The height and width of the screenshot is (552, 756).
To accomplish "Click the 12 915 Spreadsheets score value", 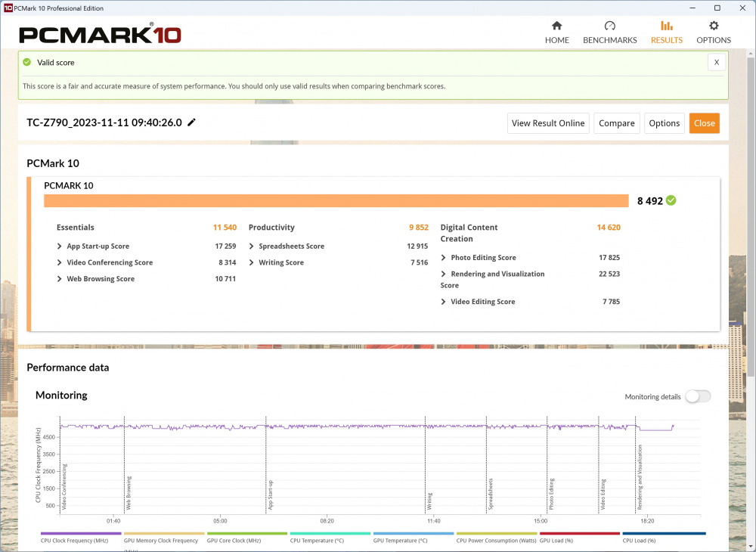I will pyautogui.click(x=417, y=246).
